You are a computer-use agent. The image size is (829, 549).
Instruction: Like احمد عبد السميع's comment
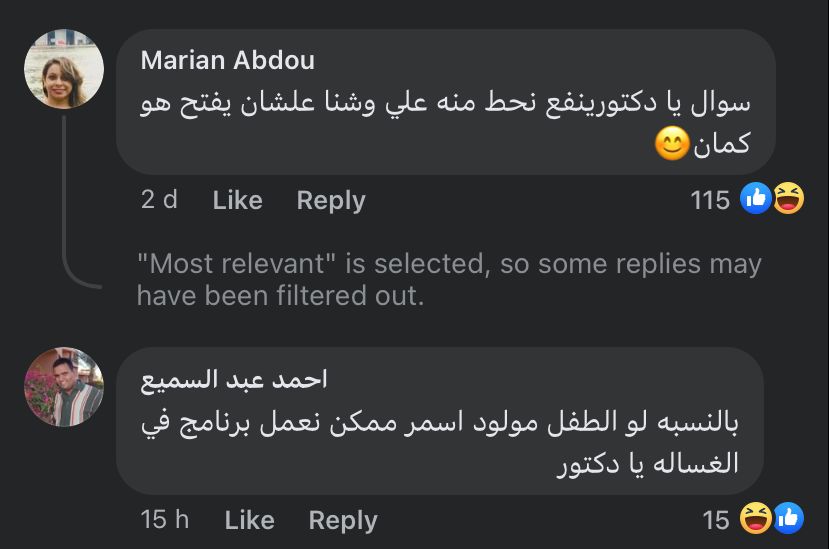[x=249, y=520]
